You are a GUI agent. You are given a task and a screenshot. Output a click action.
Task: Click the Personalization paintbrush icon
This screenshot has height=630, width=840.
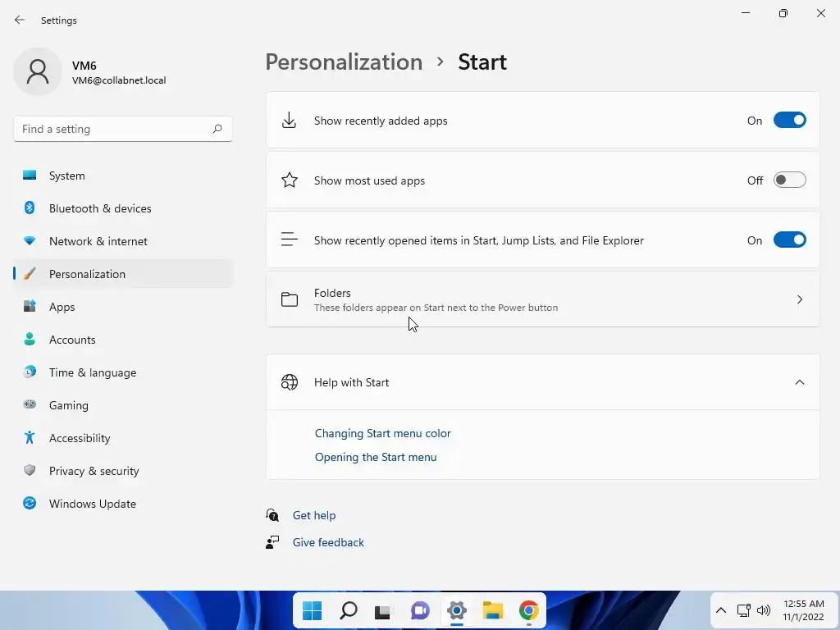click(30, 274)
